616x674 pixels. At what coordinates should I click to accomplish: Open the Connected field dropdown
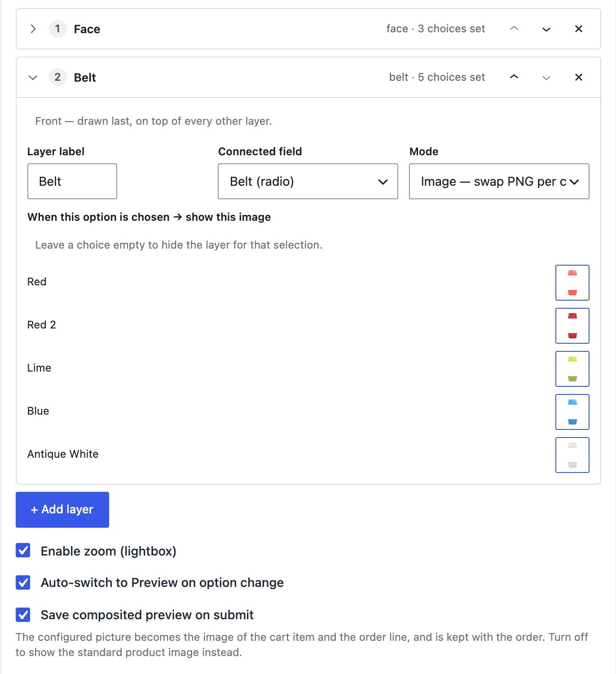(308, 181)
